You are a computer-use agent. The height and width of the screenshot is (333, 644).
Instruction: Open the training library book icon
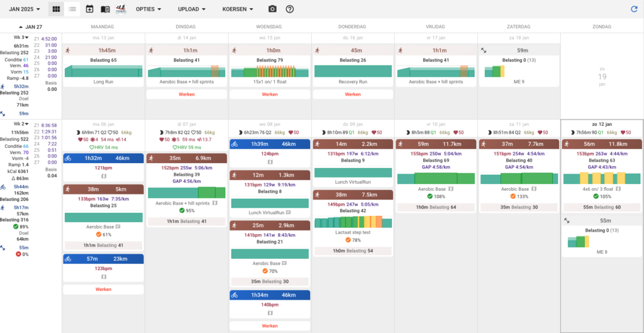click(x=105, y=9)
